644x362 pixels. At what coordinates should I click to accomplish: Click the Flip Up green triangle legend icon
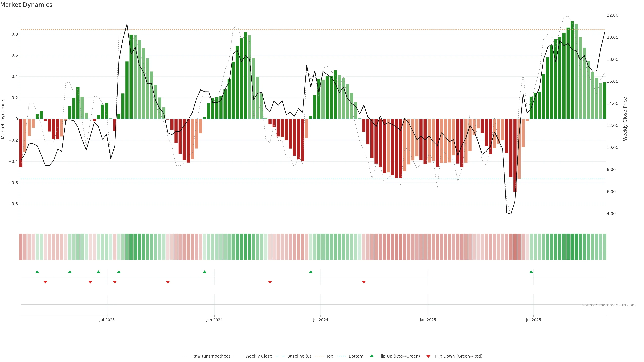point(372,356)
